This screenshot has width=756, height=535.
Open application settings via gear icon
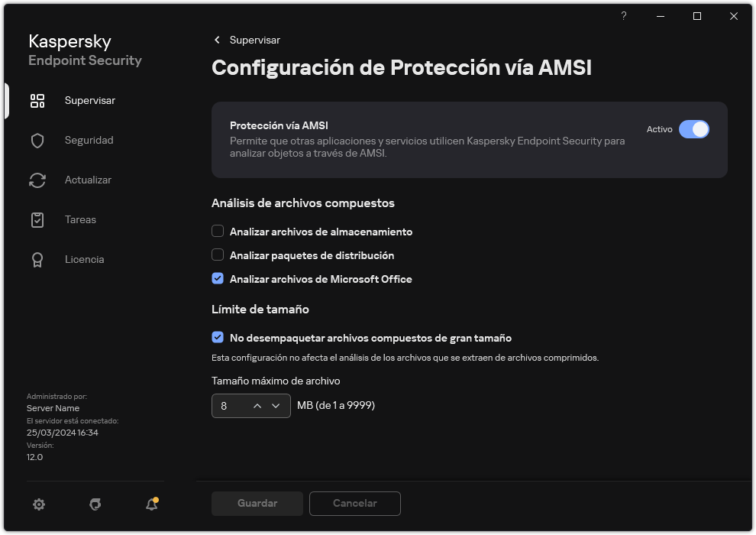(38, 504)
